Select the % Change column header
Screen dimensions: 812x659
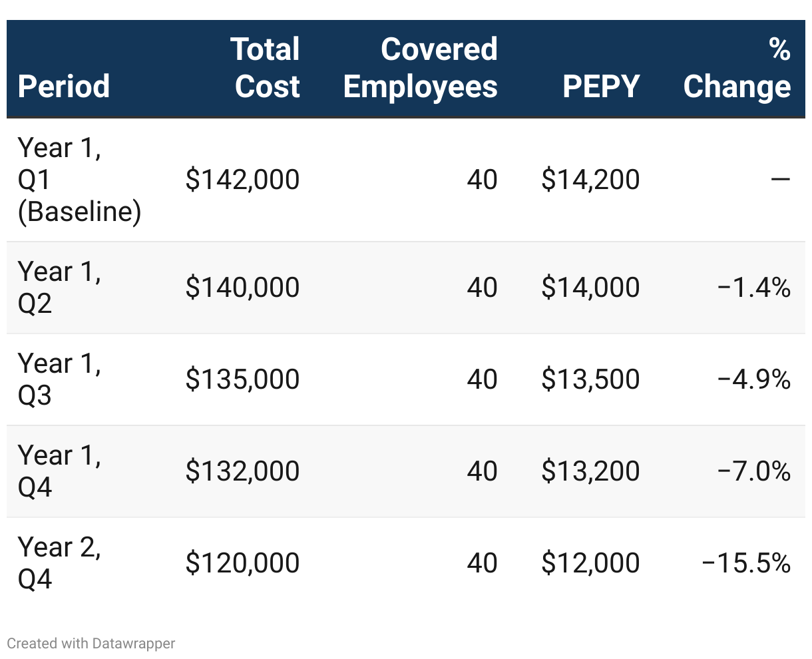click(x=737, y=68)
